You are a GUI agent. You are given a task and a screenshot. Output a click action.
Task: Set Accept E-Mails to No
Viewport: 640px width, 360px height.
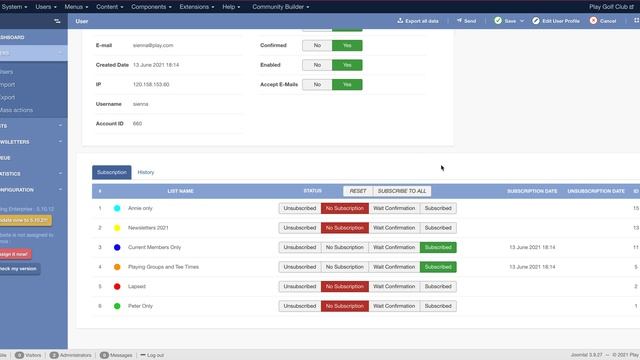[x=317, y=84]
